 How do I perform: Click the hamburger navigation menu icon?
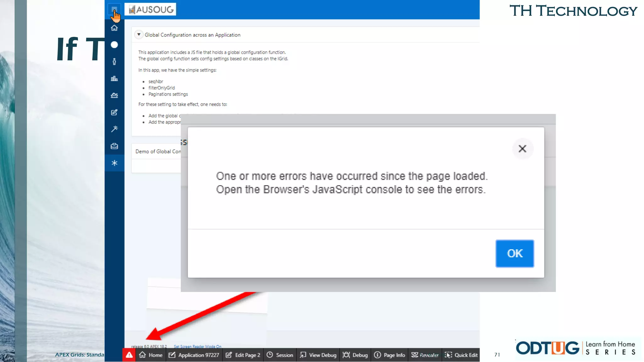[114, 9]
